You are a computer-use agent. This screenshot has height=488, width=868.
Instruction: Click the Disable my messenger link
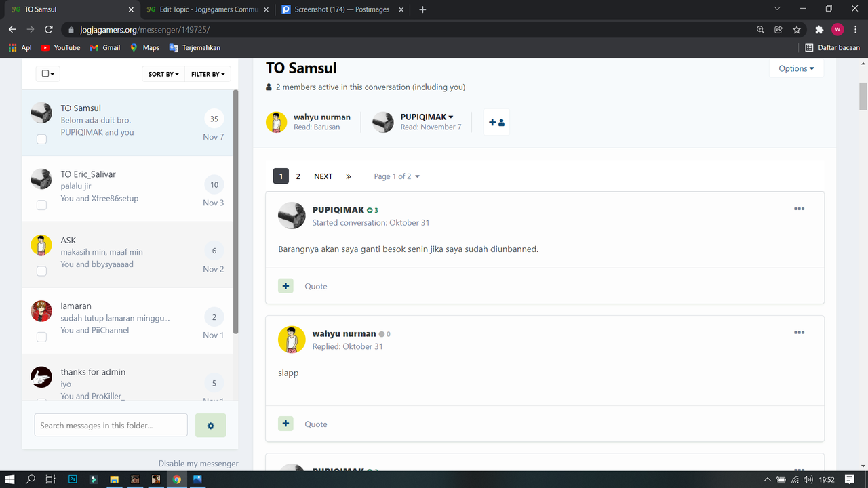point(199,464)
